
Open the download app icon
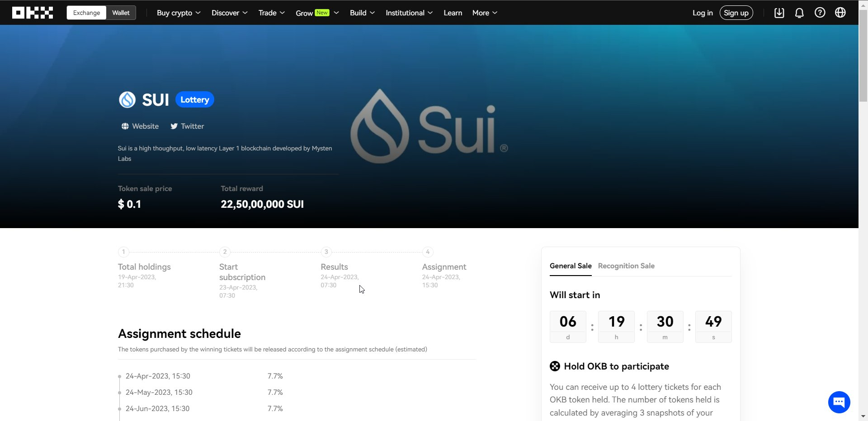click(779, 13)
